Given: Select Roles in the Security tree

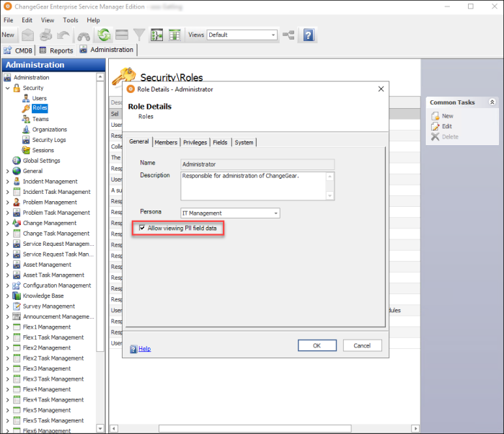Looking at the screenshot, I should pyautogui.click(x=40, y=108).
